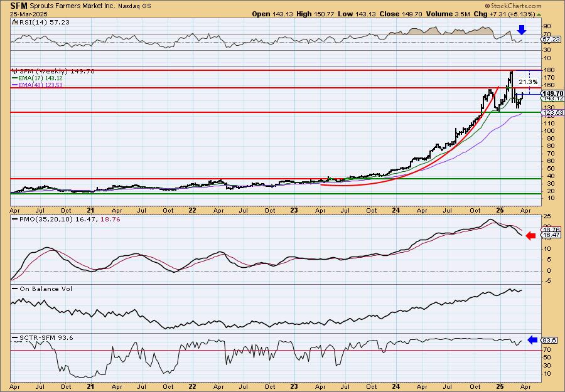
Task: Click the SCTR-SFM 93.6 panel label
Action: pyautogui.click(x=43, y=337)
